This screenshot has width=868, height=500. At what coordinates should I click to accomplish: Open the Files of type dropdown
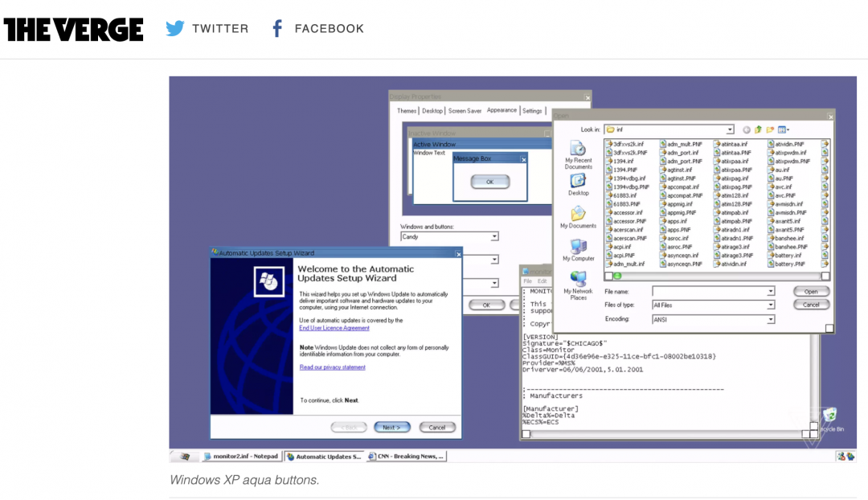click(x=771, y=305)
